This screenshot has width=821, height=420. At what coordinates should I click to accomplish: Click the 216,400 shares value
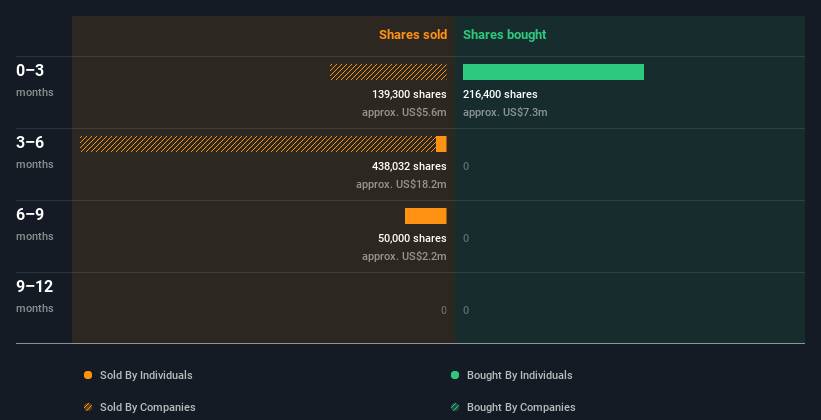coord(500,94)
